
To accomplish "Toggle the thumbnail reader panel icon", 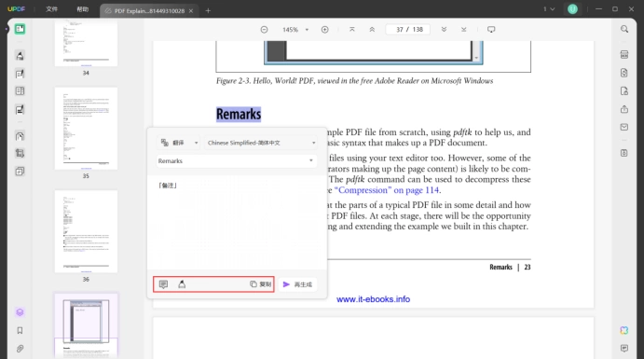I will tap(20, 29).
